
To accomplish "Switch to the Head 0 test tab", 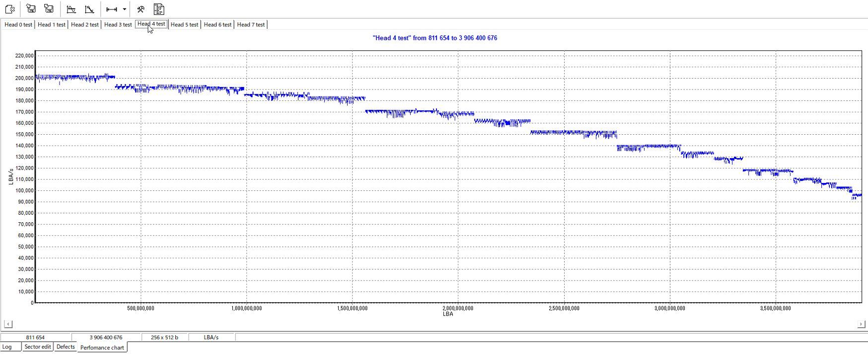I will tap(18, 24).
